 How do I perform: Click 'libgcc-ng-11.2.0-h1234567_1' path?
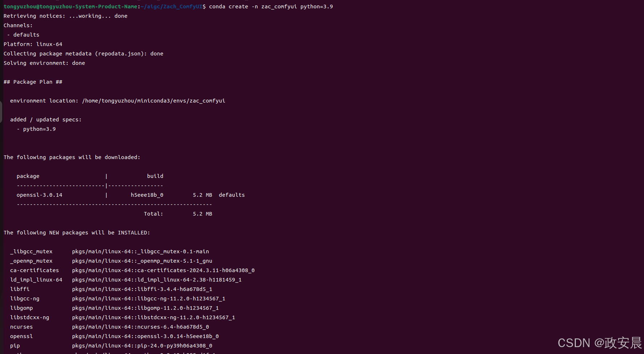(149, 299)
